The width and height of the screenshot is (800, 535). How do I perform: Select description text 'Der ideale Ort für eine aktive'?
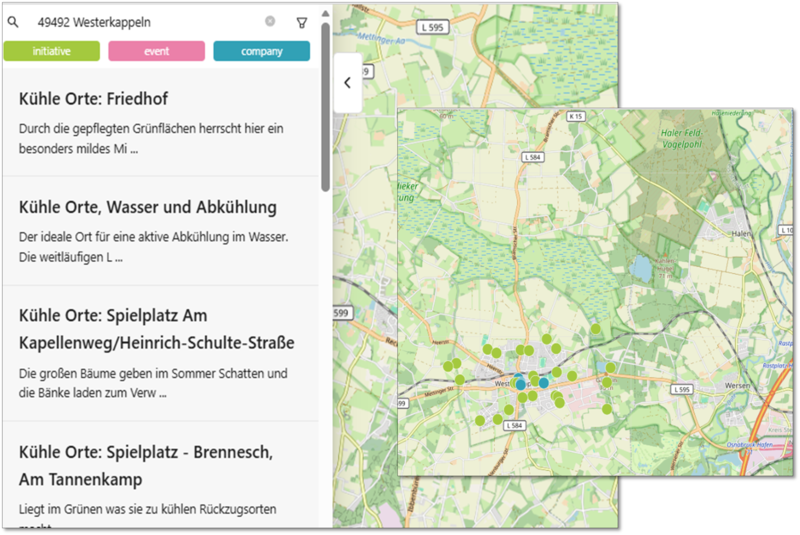coord(92,237)
